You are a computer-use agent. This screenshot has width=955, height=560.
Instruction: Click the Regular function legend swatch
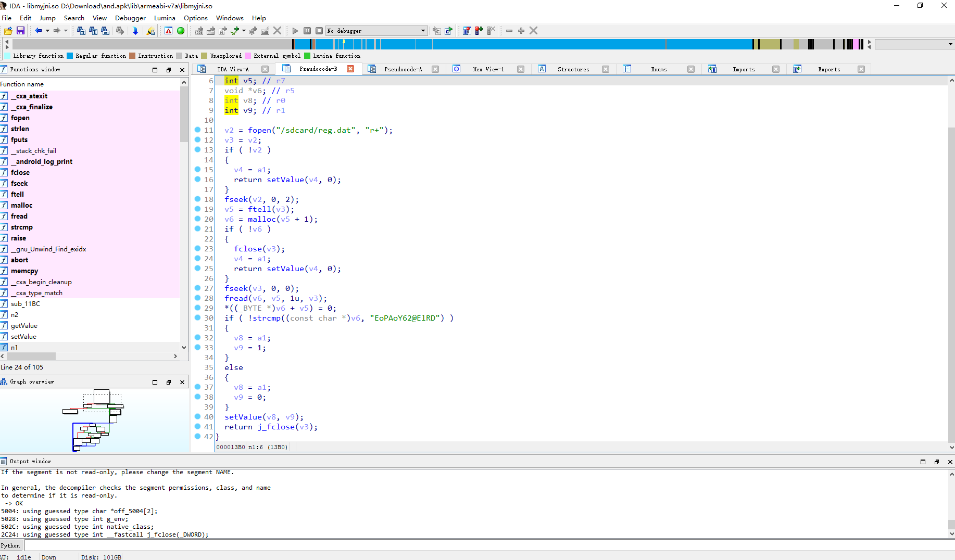70,56
